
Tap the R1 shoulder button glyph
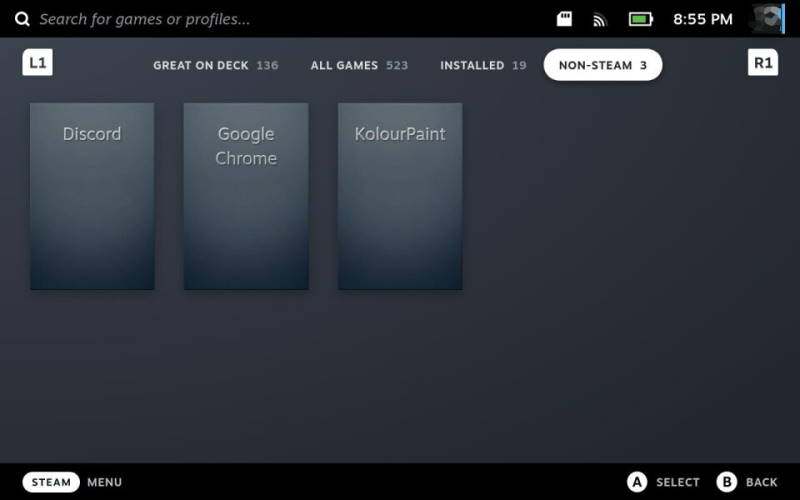763,62
